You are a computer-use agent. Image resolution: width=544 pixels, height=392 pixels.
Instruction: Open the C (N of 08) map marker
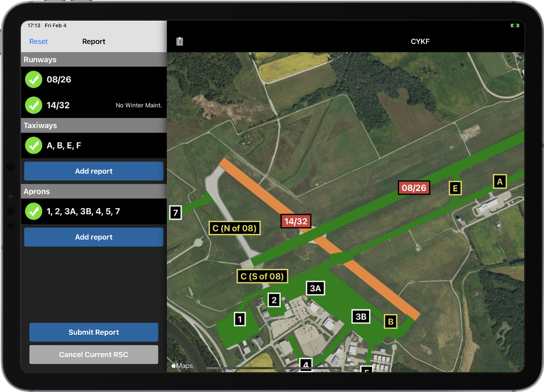pyautogui.click(x=234, y=228)
